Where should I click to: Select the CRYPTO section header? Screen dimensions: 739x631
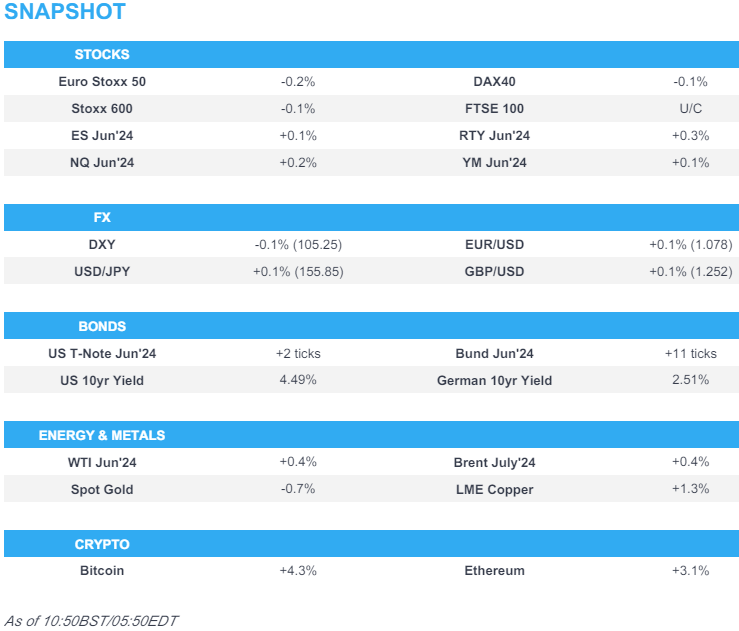(x=102, y=544)
